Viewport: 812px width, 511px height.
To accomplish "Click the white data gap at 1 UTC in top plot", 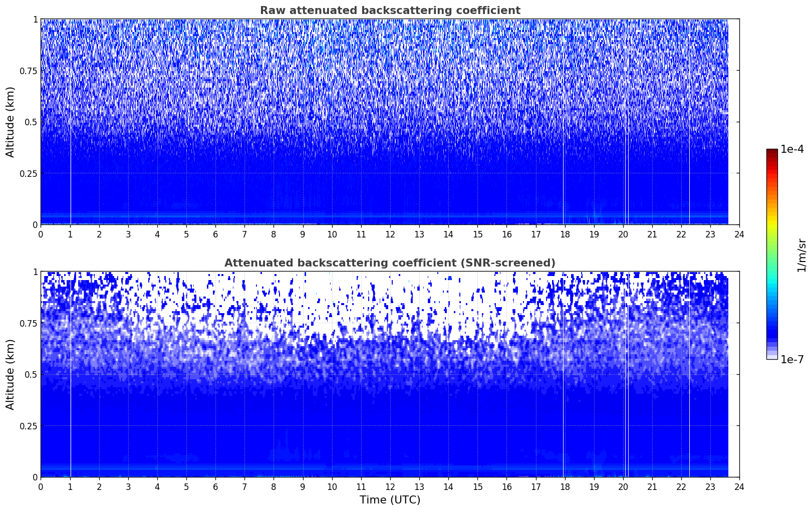I will coord(70,150).
